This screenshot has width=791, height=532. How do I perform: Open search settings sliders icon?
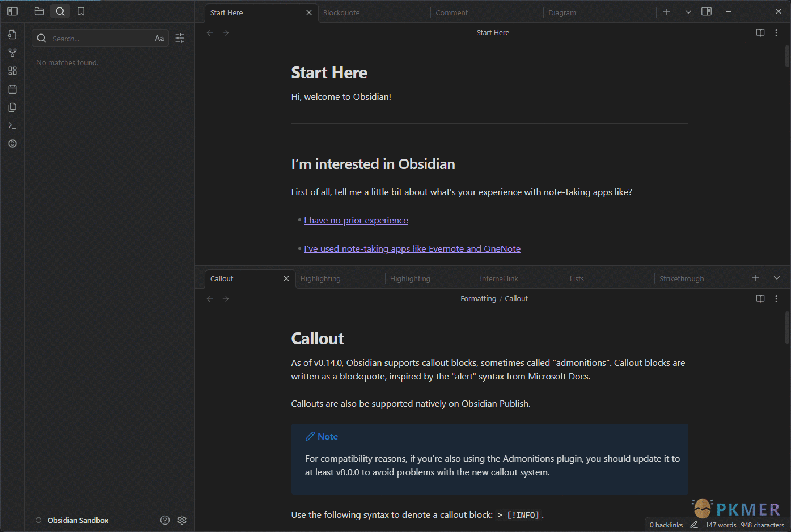[x=180, y=38]
